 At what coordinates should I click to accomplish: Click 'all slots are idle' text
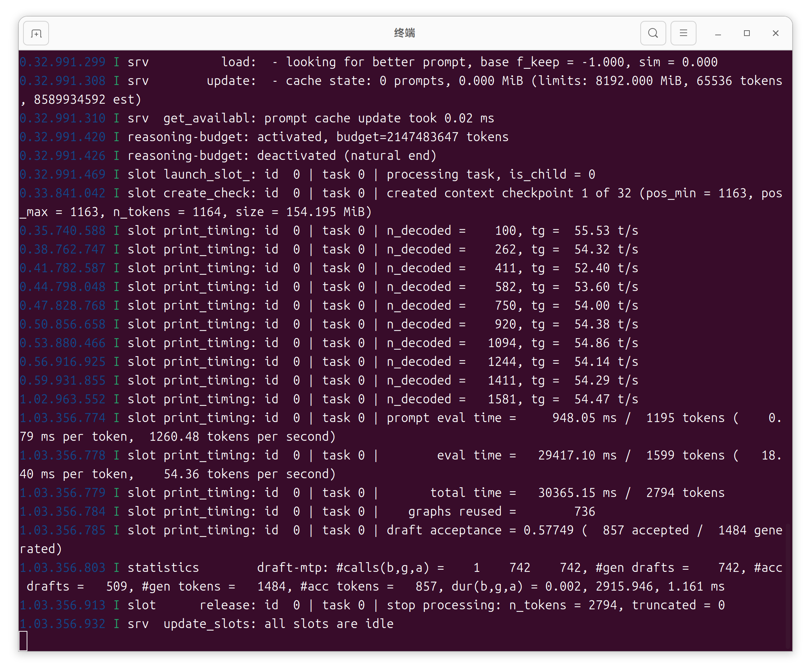pyautogui.click(x=329, y=624)
